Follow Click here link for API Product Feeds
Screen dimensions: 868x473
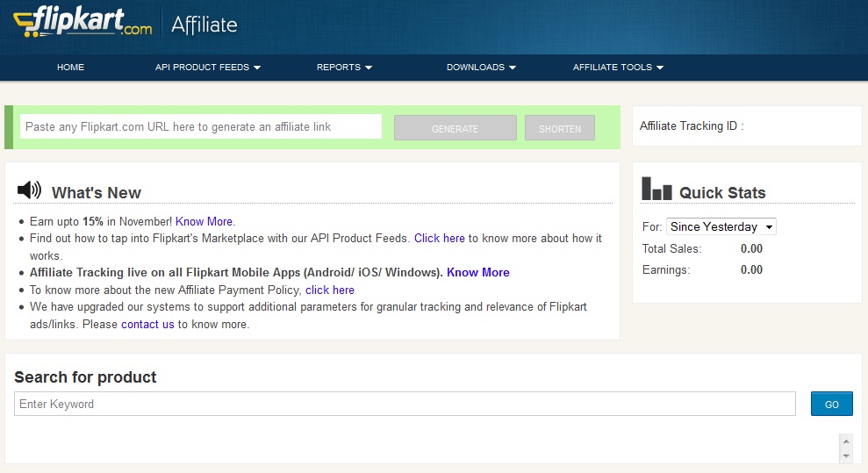click(440, 239)
